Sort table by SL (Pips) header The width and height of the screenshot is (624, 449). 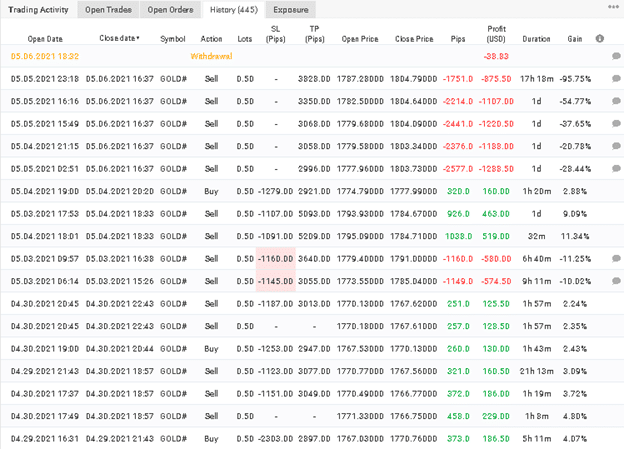(275, 34)
